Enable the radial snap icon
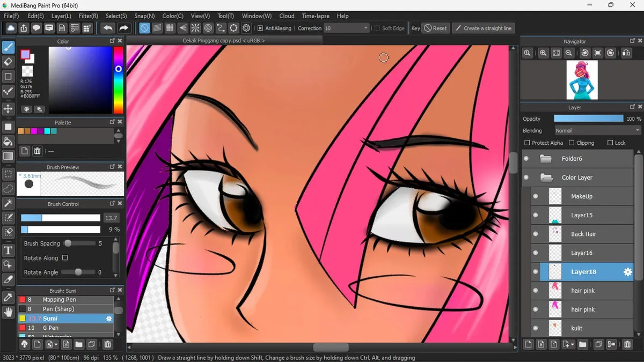The image size is (644, 362). pos(195,28)
